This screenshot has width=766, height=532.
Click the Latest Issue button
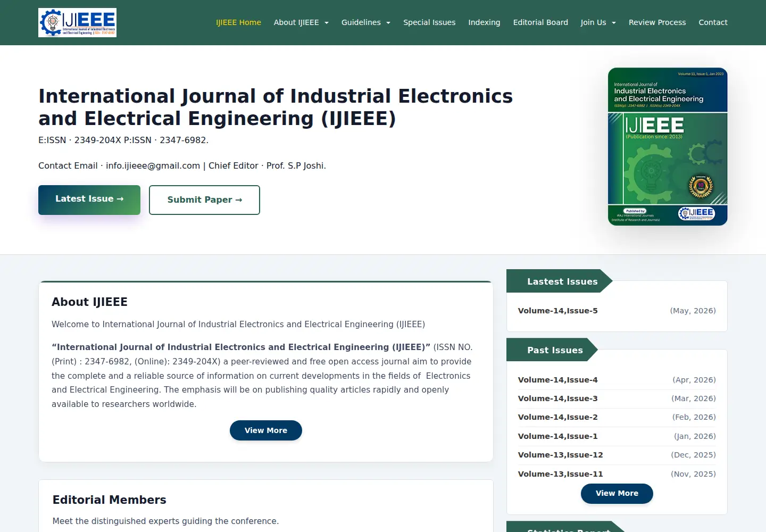[89, 199]
